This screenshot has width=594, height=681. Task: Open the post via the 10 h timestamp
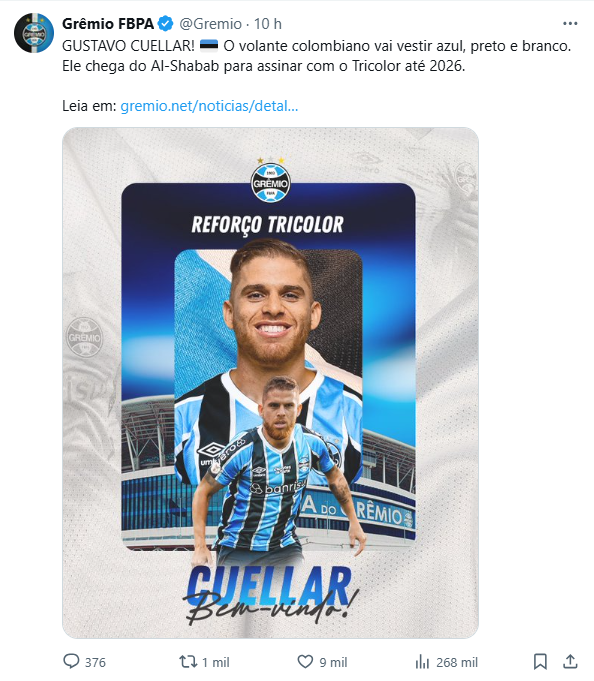pyautogui.click(x=267, y=24)
